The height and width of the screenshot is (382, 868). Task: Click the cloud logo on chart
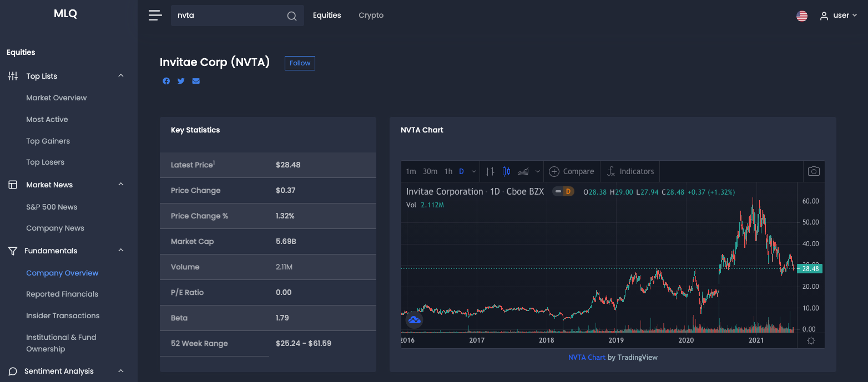[x=415, y=320]
